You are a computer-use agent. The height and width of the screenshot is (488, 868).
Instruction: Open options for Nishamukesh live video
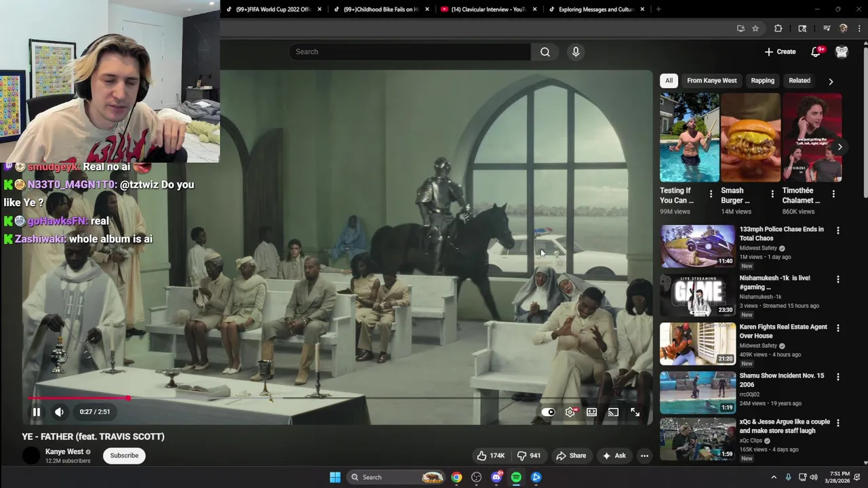point(838,279)
